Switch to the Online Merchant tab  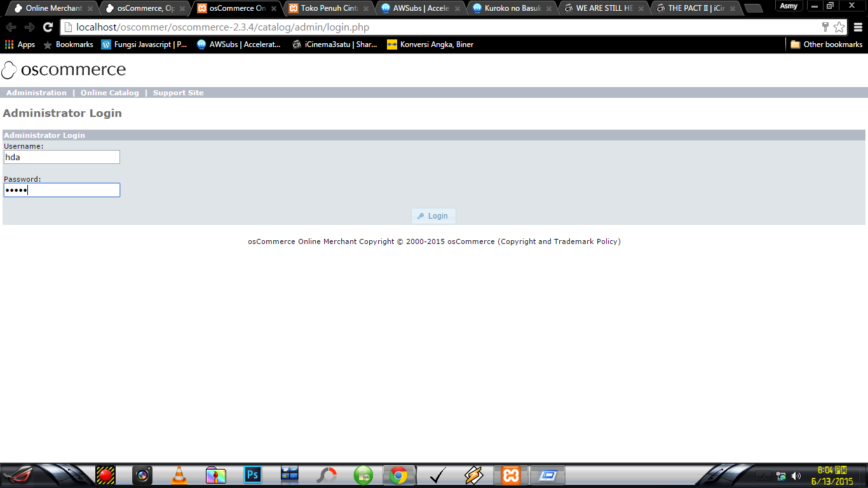pos(53,8)
